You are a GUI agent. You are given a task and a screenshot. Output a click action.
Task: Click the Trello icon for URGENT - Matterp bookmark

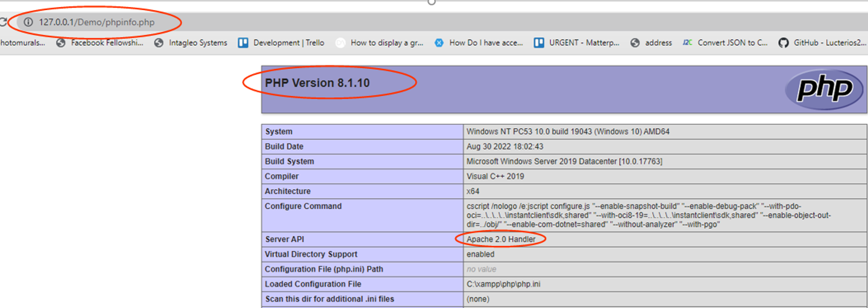[x=538, y=42]
